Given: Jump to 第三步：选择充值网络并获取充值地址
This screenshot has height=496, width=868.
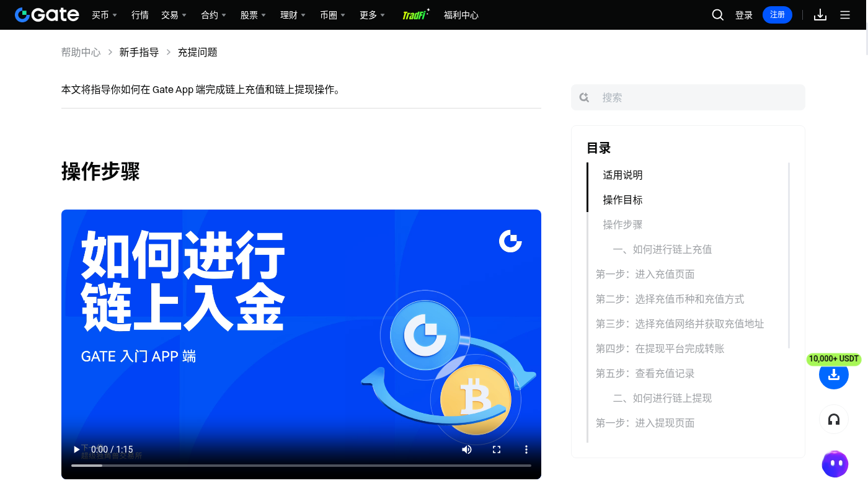Looking at the screenshot, I should [680, 324].
